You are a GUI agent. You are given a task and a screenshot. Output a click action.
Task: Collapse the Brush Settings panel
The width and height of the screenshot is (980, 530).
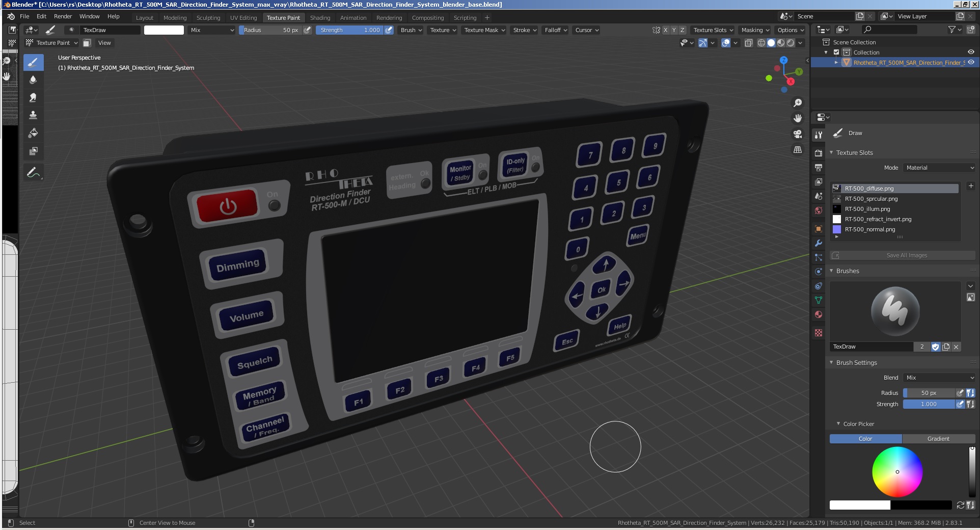click(831, 362)
